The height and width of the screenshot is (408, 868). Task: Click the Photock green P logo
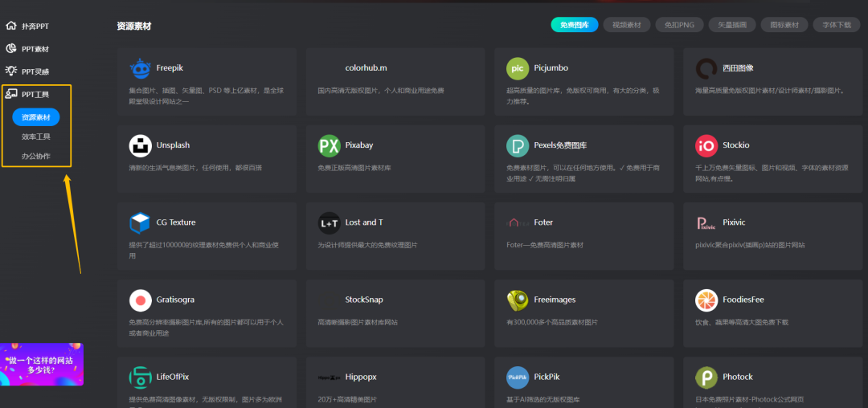[706, 377]
